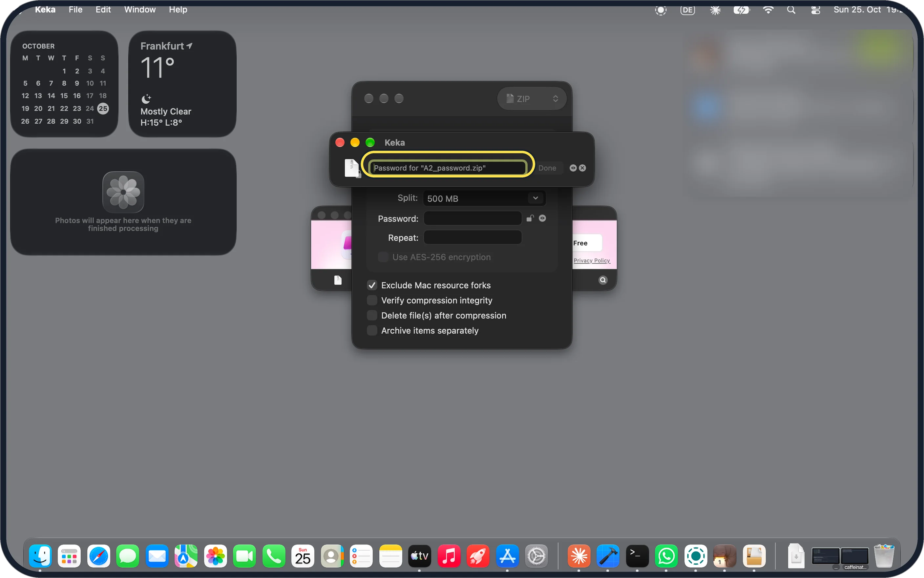
Task: Open the Keka application menu
Action: 45,10
